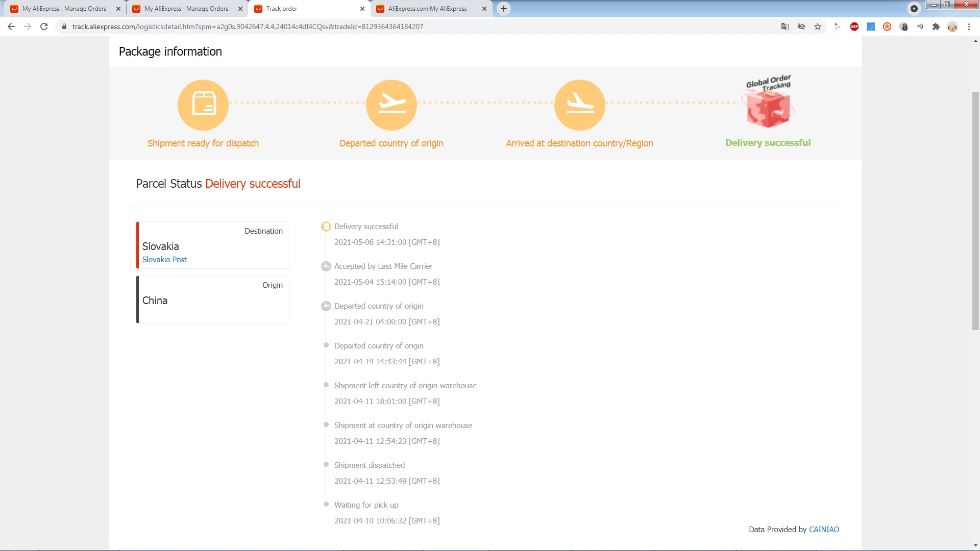The image size is (980, 551).
Task: Click the Shipment ready for dispatch icon
Action: pyautogui.click(x=203, y=105)
